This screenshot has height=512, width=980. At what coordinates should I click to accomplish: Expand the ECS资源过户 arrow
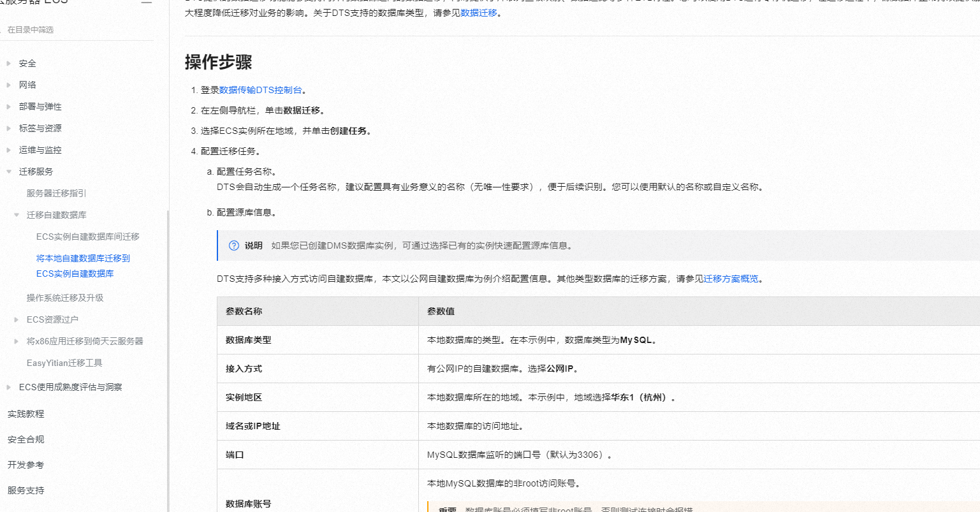(17, 319)
